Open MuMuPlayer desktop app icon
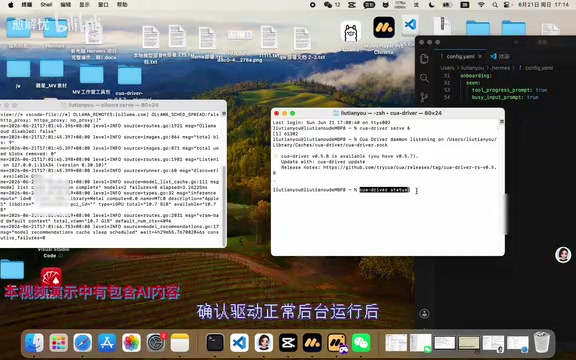This screenshot has width=576, height=360. tap(384, 28)
